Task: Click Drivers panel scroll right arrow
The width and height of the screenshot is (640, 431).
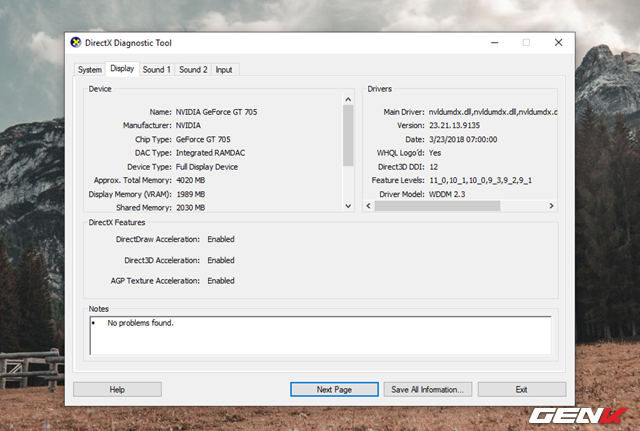Action: click(551, 206)
